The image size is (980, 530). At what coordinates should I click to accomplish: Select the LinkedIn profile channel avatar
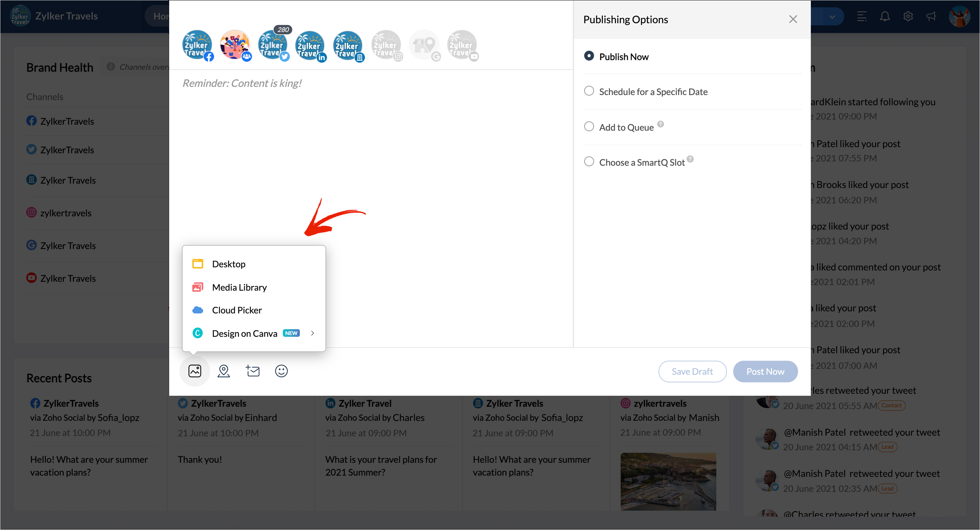click(310, 45)
